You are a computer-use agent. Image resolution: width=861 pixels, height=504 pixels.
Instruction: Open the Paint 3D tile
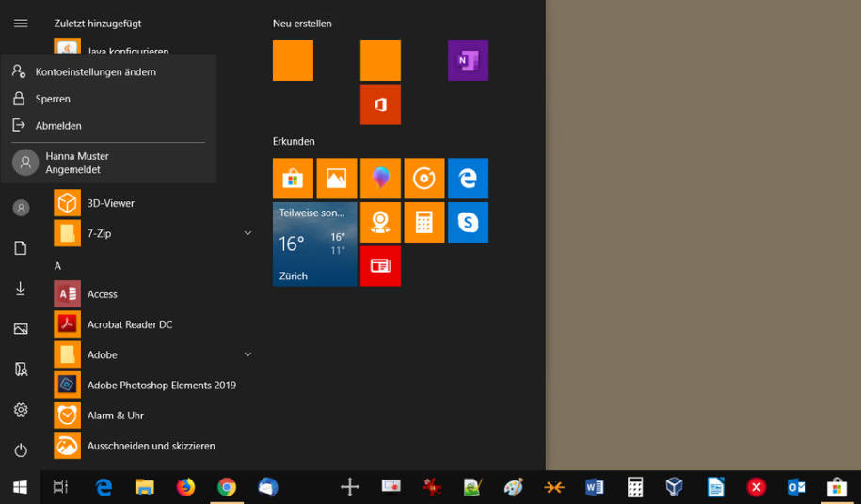380,179
